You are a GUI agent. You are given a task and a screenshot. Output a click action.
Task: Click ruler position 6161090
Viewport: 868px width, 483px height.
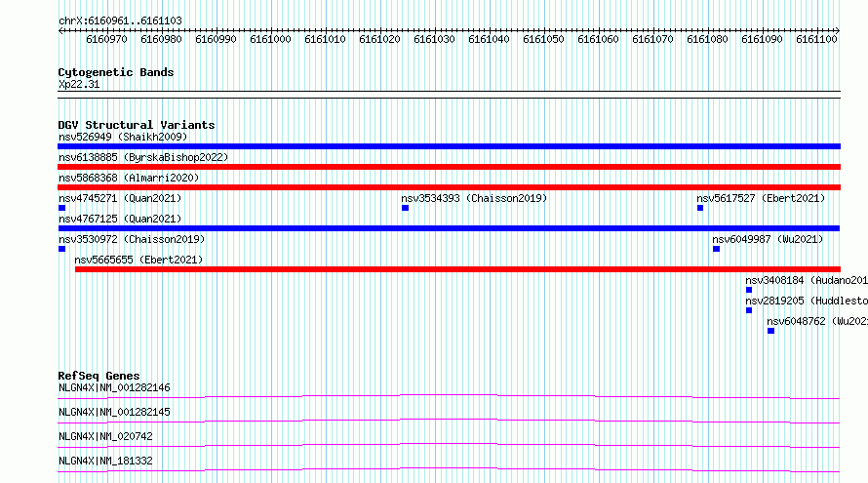click(x=762, y=39)
